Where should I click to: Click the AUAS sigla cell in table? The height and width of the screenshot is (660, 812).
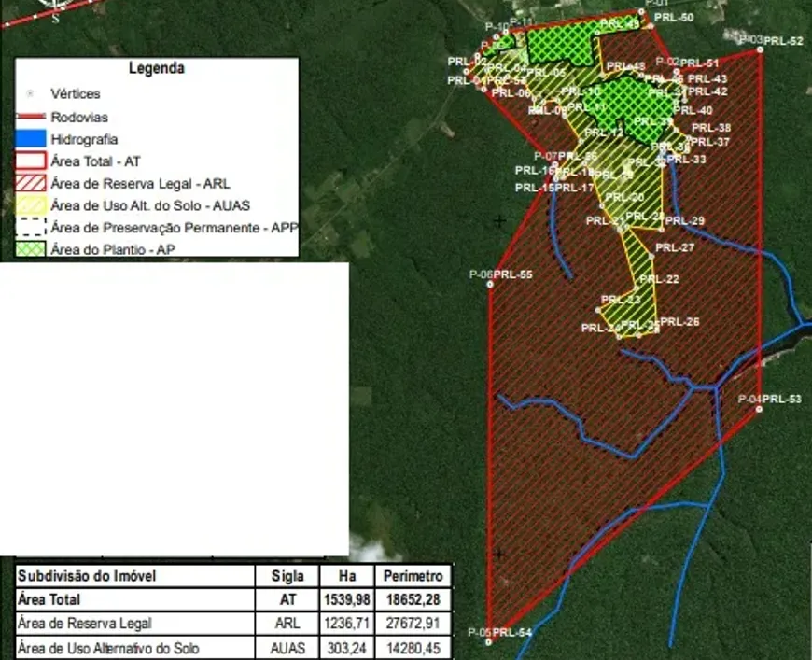coord(287,648)
